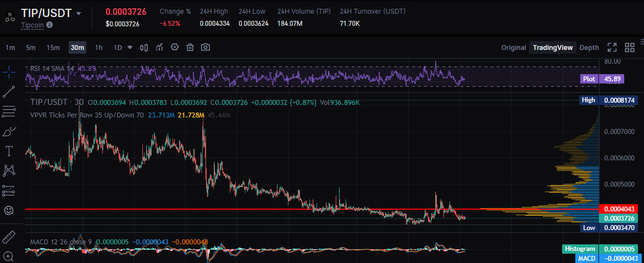Open the multi-chart grid layout
The width and height of the screenshot is (644, 263).
630,48
